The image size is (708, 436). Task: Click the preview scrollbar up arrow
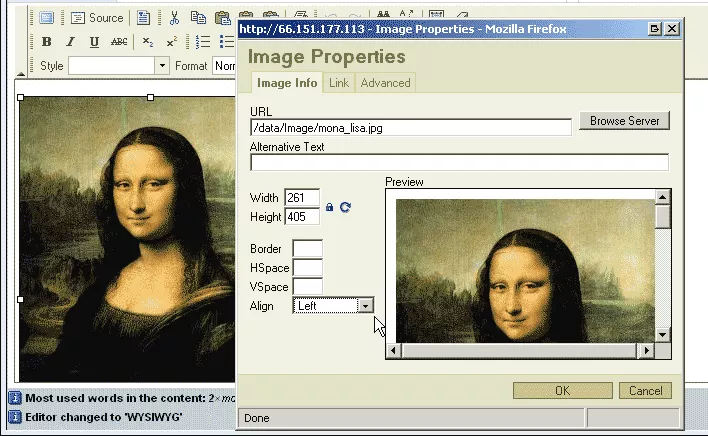(662, 197)
